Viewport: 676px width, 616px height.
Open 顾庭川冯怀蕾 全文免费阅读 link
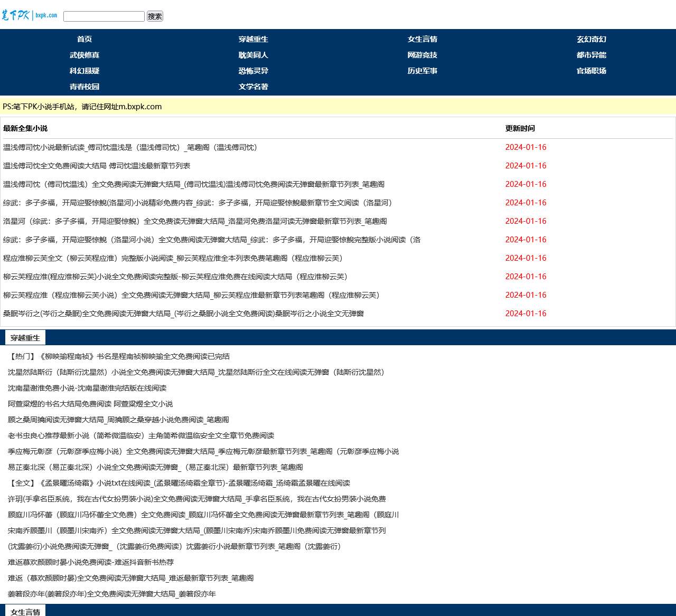point(203,515)
